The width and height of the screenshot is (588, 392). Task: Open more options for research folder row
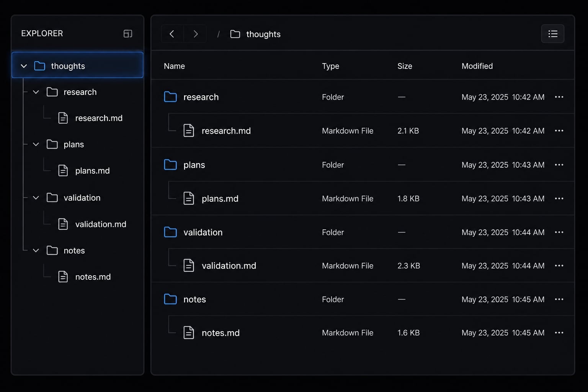click(x=559, y=97)
